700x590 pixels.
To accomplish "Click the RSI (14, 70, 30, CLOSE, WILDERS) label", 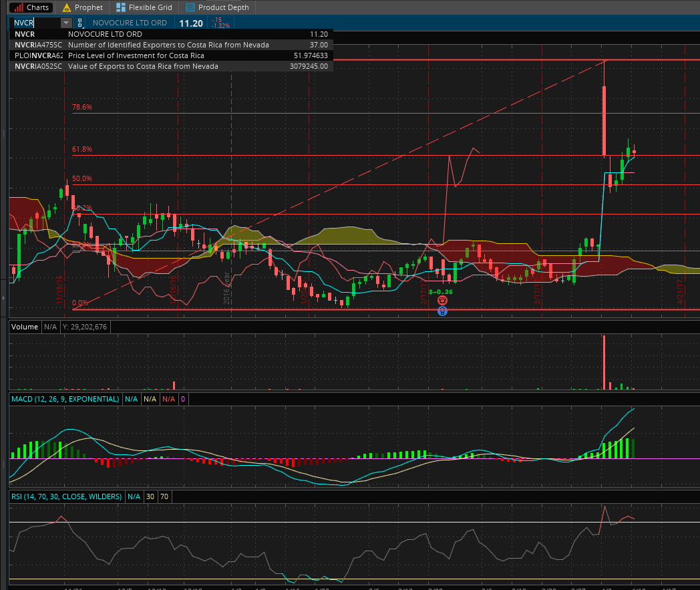I will coord(66,496).
